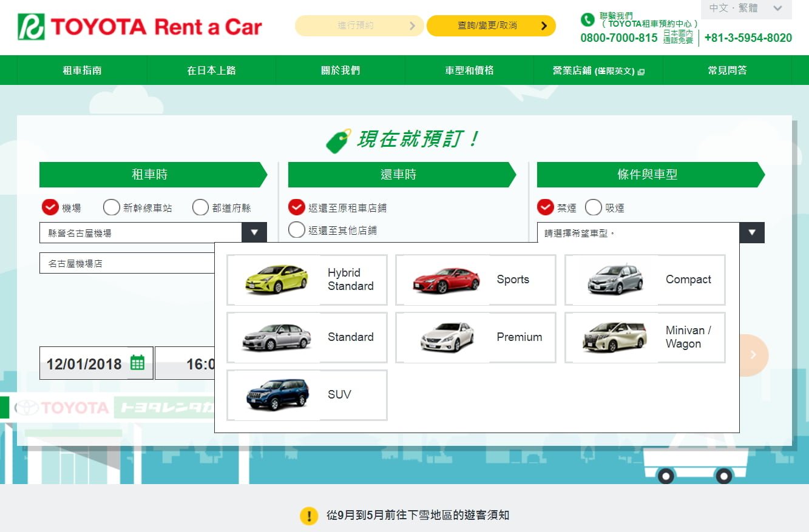Click the green price tag icon

click(339, 141)
